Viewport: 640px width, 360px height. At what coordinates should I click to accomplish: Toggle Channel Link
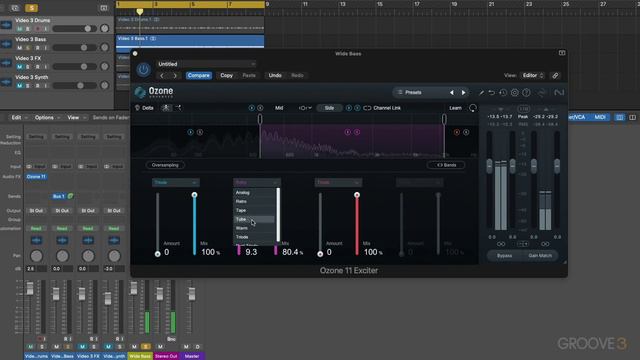tap(382, 108)
